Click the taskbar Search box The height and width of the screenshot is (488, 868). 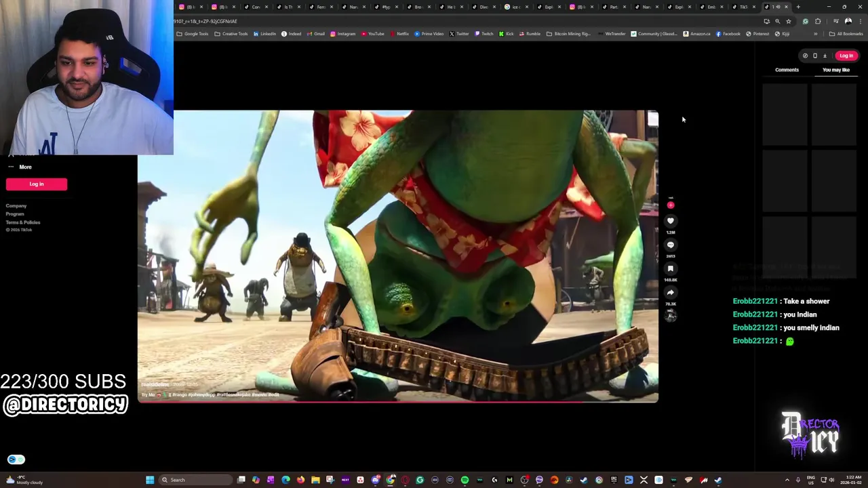tap(195, 480)
